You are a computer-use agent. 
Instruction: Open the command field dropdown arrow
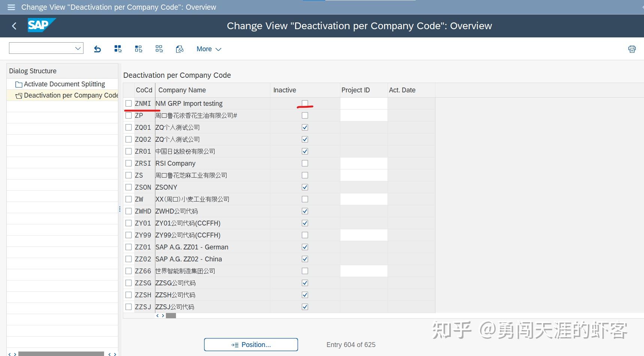(78, 48)
